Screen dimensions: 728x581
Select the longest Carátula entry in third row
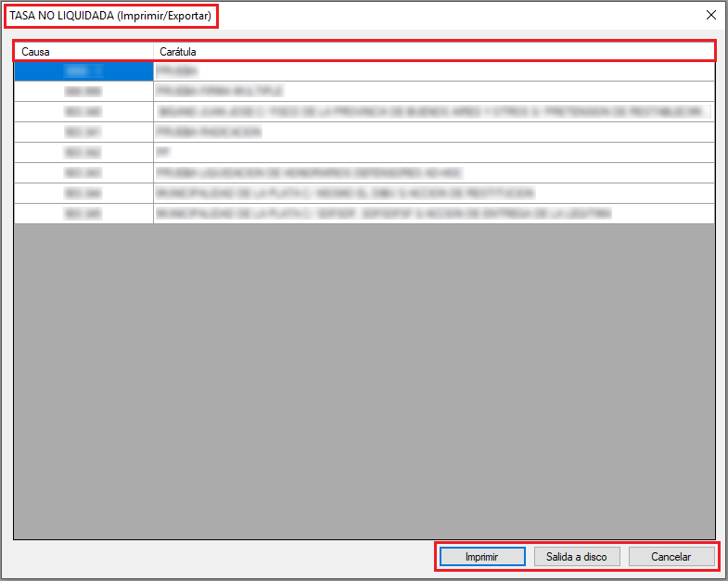click(433, 111)
